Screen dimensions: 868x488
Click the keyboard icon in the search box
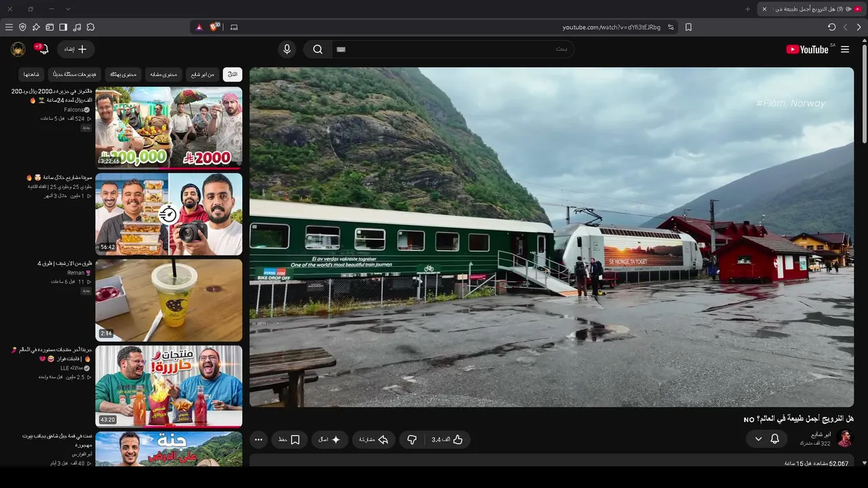click(x=341, y=49)
